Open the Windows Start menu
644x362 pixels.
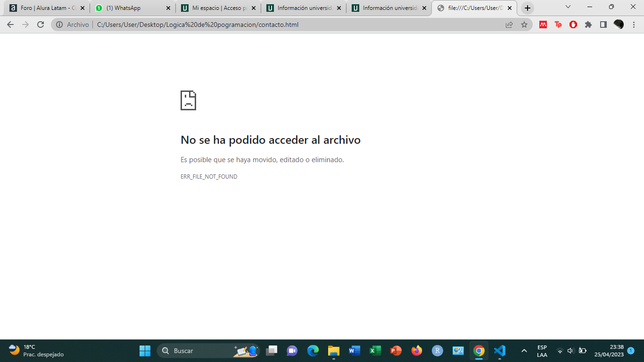145,351
